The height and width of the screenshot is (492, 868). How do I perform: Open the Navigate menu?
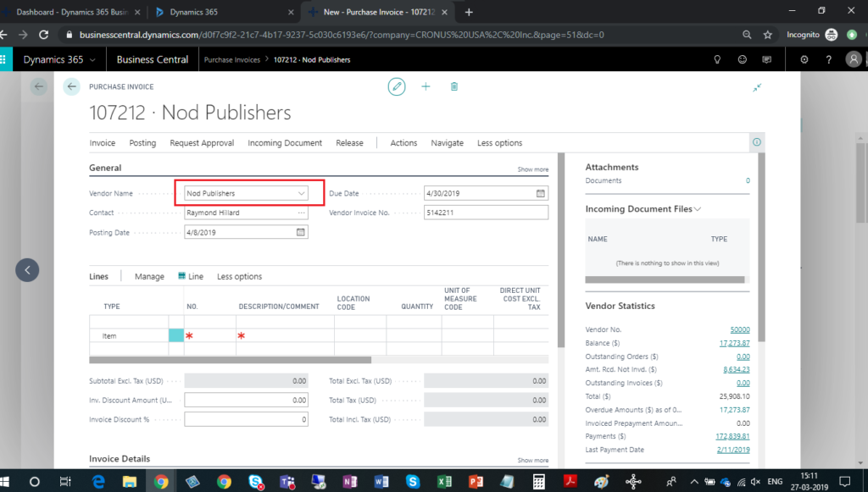point(447,143)
